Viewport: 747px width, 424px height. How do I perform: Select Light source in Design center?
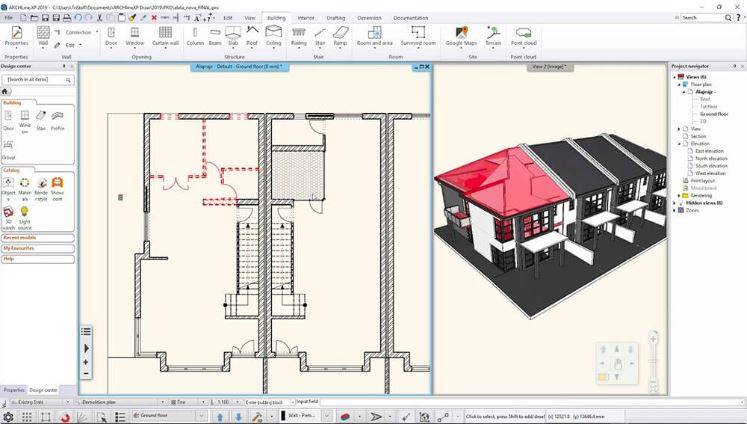click(x=25, y=218)
